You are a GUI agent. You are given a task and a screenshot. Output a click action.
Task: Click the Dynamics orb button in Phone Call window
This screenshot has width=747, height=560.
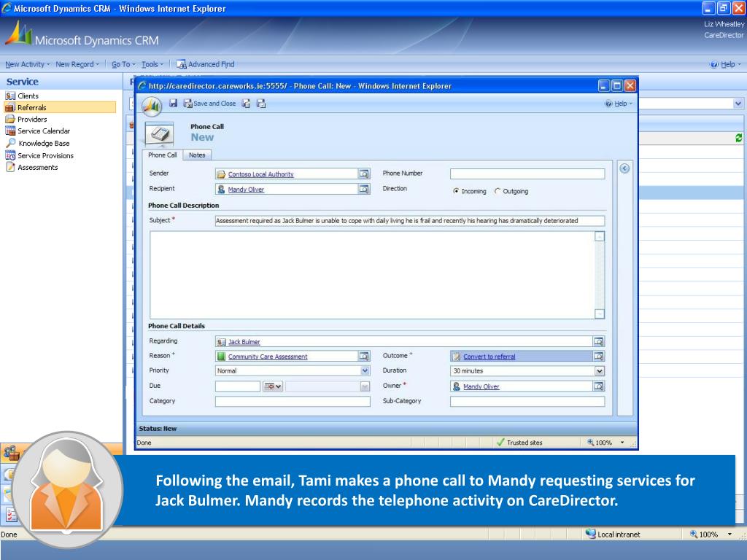tap(152, 106)
